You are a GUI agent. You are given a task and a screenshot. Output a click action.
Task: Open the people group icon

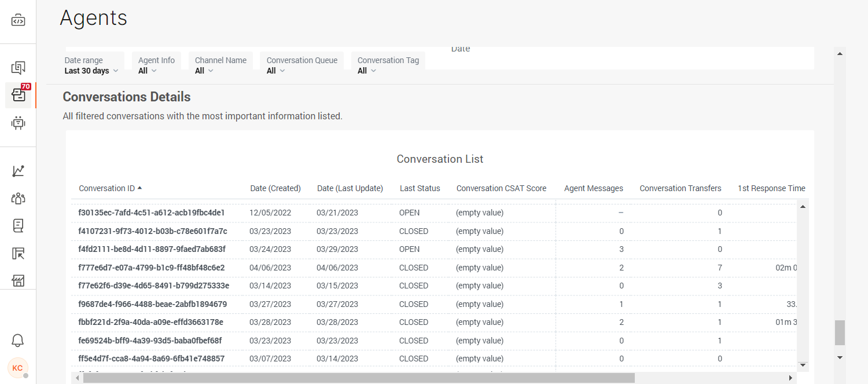click(x=18, y=198)
